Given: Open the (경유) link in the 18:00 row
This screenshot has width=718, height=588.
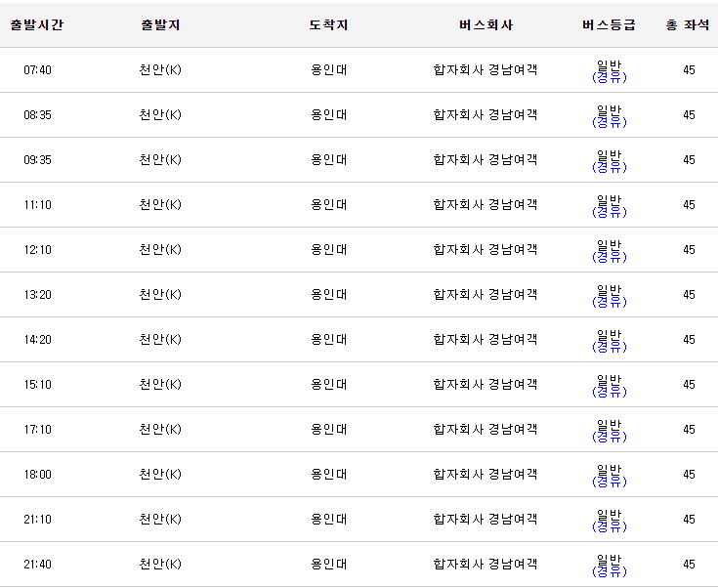Looking at the screenshot, I should 609,481.
